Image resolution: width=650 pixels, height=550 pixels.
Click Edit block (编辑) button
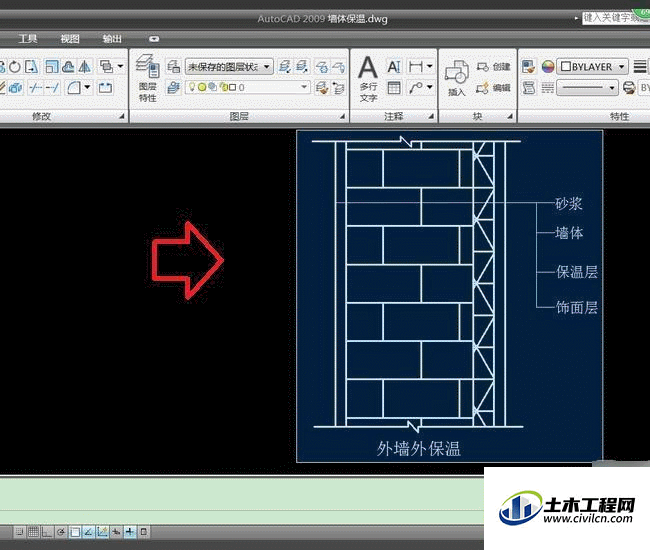coord(493,87)
